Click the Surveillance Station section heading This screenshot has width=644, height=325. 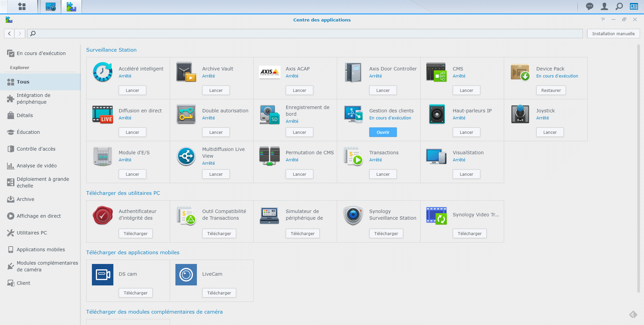click(x=111, y=50)
